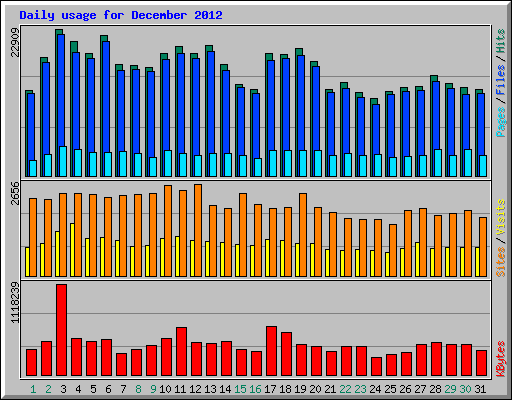Click day label '16' on the x-axis
Image resolution: width=512 pixels, height=400 pixels.
coord(255,389)
